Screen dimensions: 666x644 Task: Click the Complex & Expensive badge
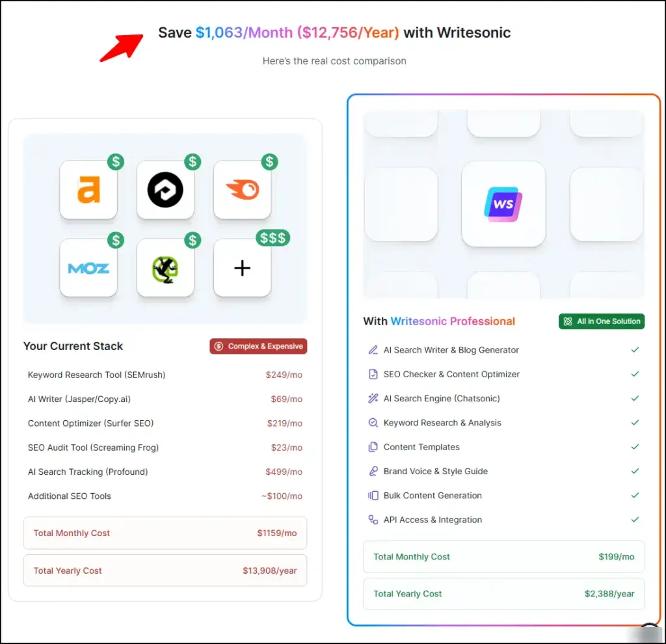[258, 346]
